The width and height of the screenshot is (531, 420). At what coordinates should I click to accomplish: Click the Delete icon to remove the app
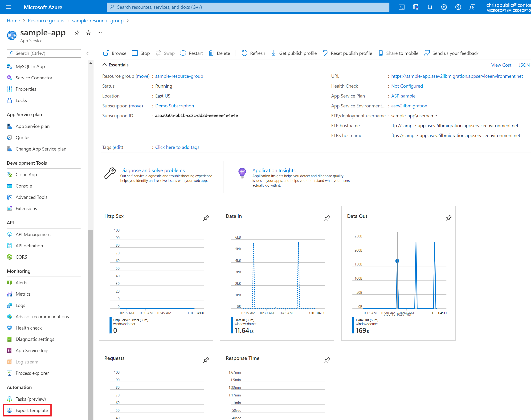220,53
